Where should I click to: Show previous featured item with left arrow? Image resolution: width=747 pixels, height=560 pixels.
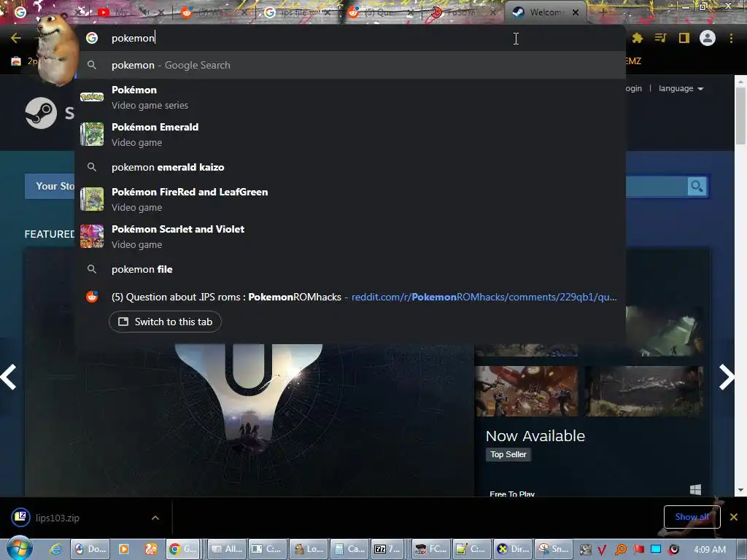click(x=9, y=377)
